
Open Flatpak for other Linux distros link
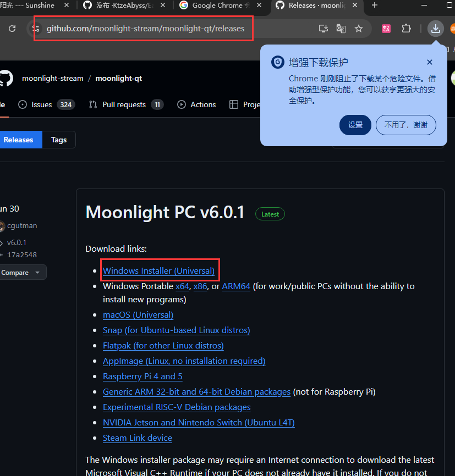tap(163, 346)
